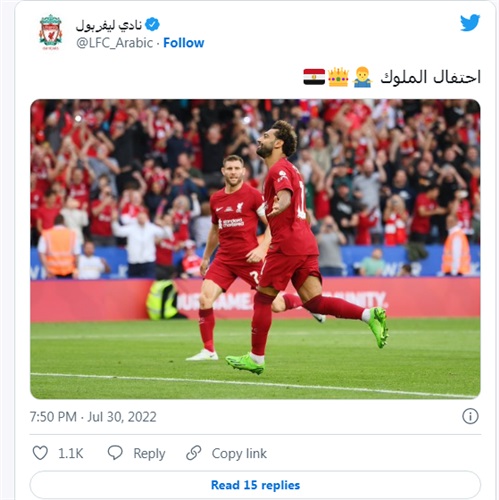Screen dimensions: 499x500
Task: Click the Egypt flag emoji
Action: tap(314, 77)
